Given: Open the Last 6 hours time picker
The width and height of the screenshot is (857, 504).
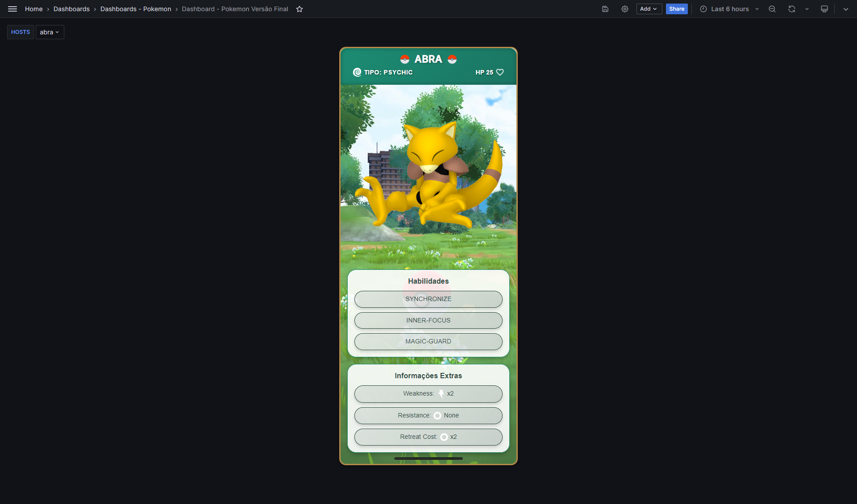Looking at the screenshot, I should pos(729,9).
